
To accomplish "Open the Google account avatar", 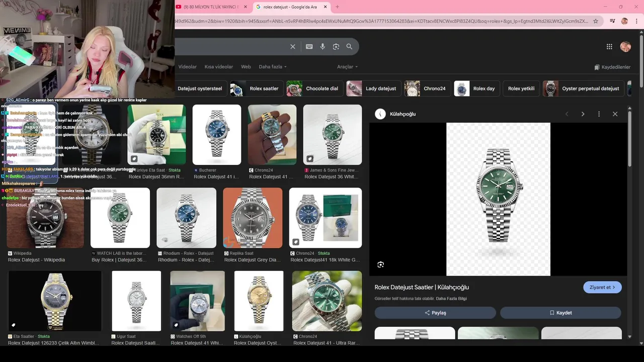I will pos(625,47).
